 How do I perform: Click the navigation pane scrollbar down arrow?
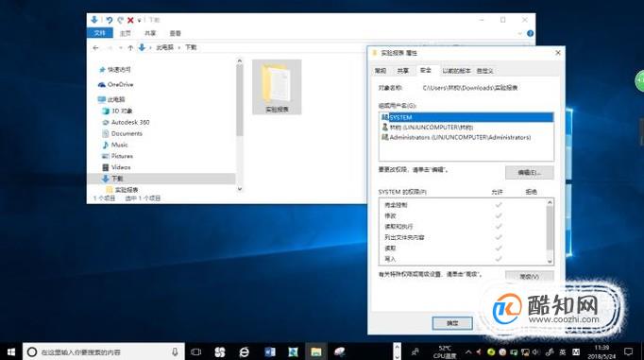pyautogui.click(x=240, y=189)
